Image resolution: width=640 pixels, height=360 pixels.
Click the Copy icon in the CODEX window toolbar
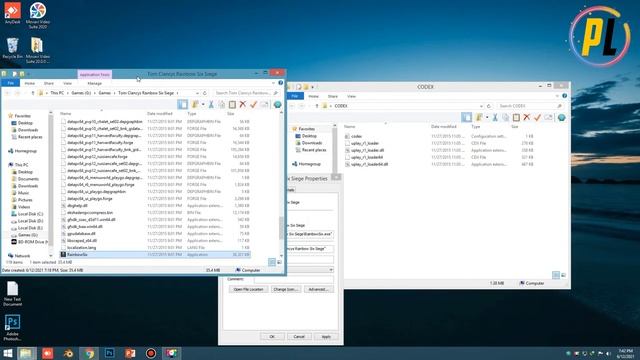[x=505, y=118]
